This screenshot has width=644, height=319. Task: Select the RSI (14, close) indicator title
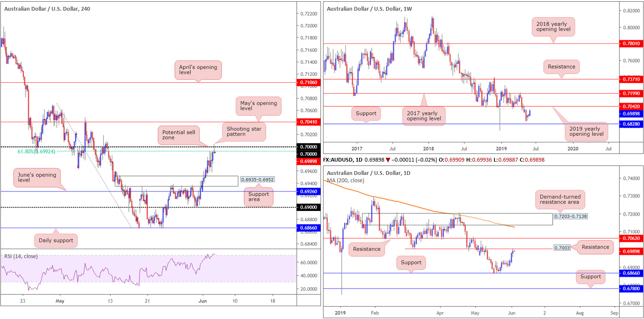(21, 256)
